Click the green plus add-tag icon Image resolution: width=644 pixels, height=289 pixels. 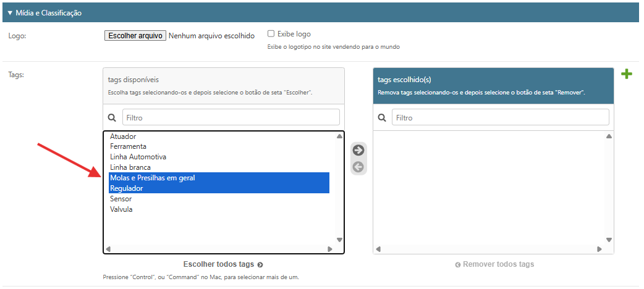pyautogui.click(x=627, y=74)
